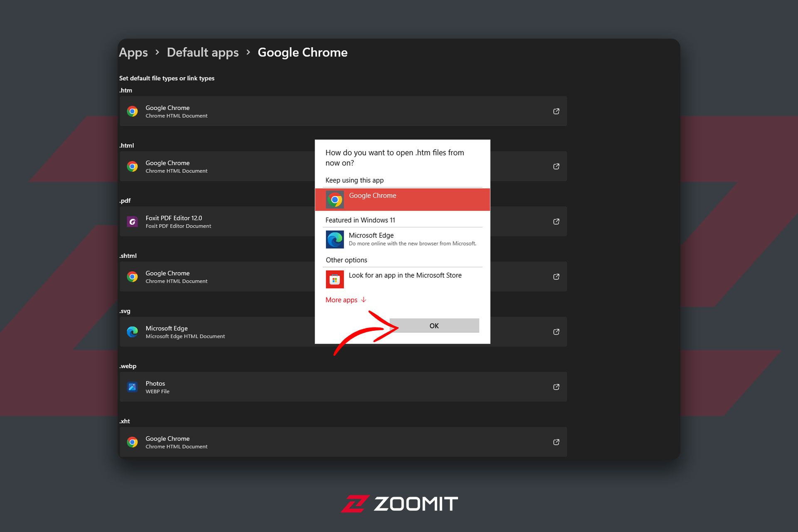
Task: Open the external link icon on the .htm row
Action: click(x=556, y=111)
